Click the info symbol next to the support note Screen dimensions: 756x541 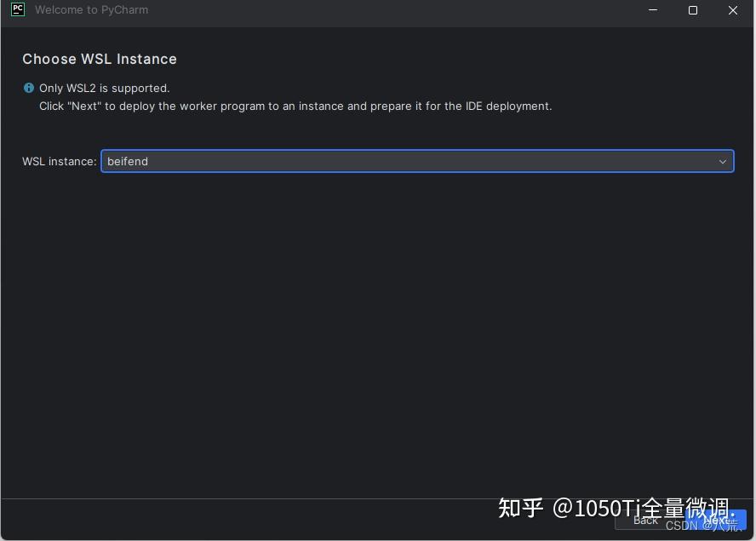point(28,88)
